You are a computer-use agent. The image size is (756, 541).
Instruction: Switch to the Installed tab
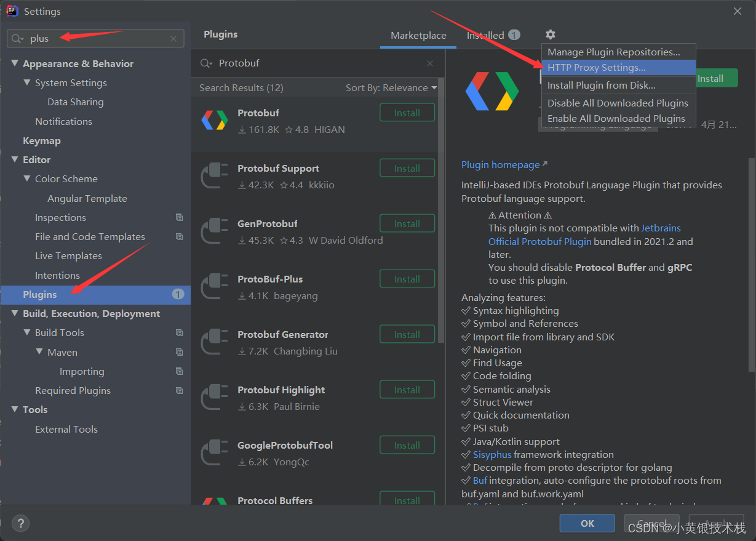(493, 35)
